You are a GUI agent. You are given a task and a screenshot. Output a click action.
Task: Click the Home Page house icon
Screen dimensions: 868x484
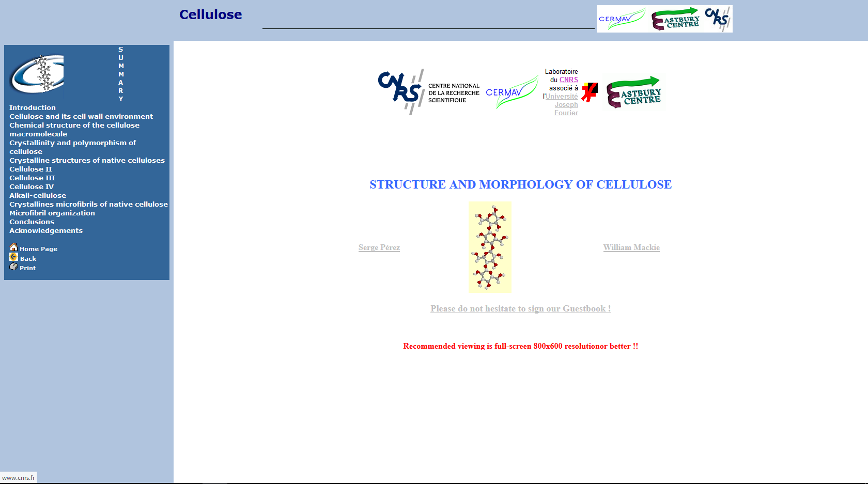click(13, 247)
